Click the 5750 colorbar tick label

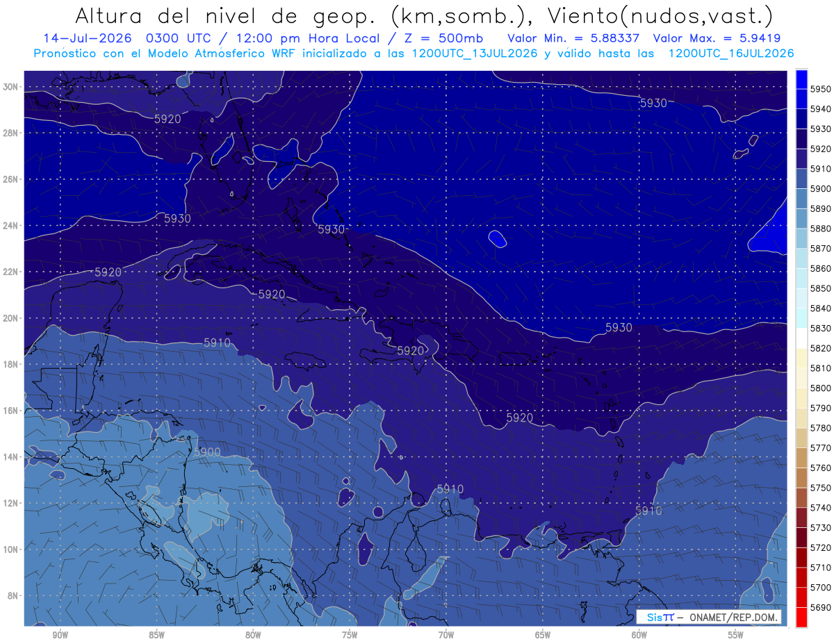(821, 488)
